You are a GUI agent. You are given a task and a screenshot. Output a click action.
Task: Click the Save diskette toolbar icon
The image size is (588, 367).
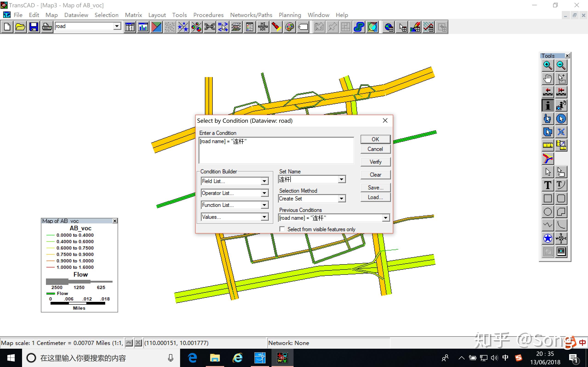coord(34,27)
